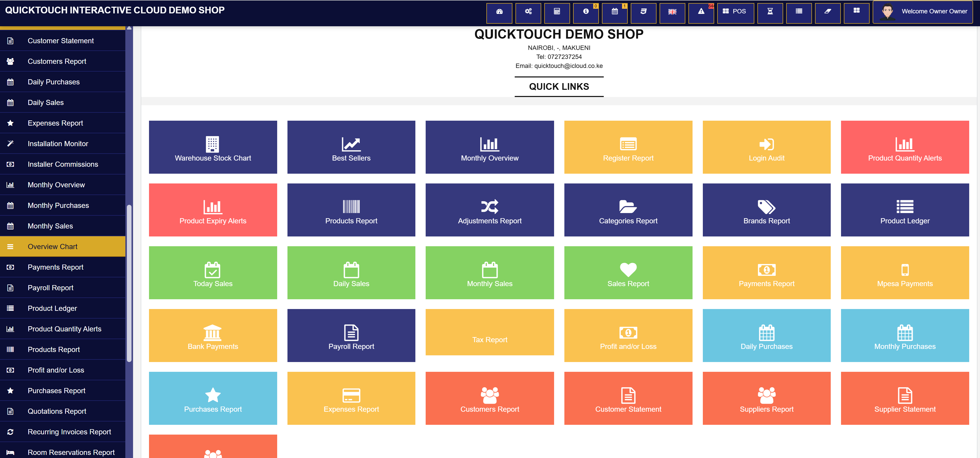Open Payroll Report in the sidebar
The height and width of the screenshot is (458, 980).
point(62,288)
